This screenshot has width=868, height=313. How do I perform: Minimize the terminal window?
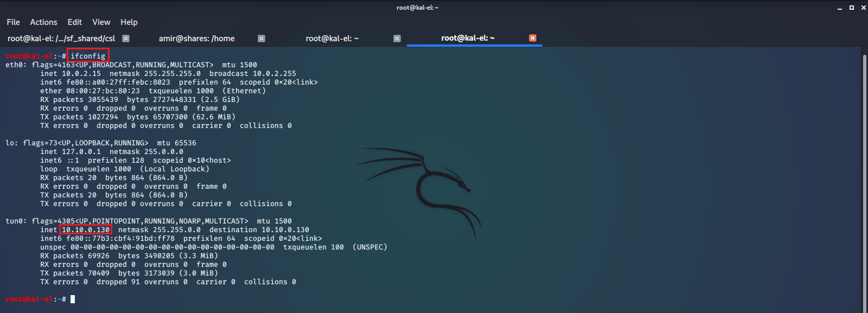(x=840, y=8)
